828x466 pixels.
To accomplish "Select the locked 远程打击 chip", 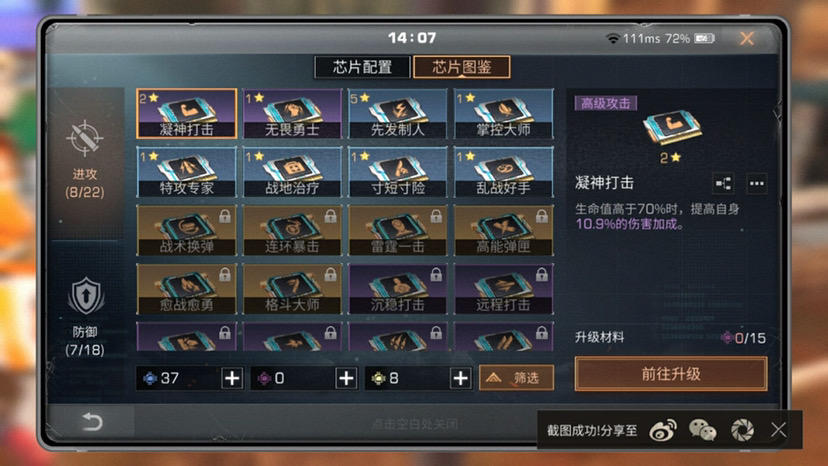I will coord(504,288).
